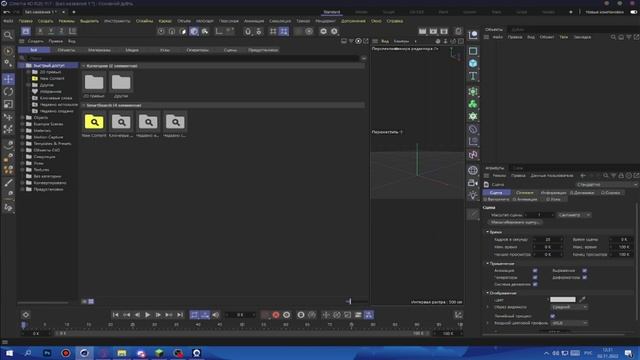
Task: Toggle the Animation checkbox in attributes
Action: [535, 271]
